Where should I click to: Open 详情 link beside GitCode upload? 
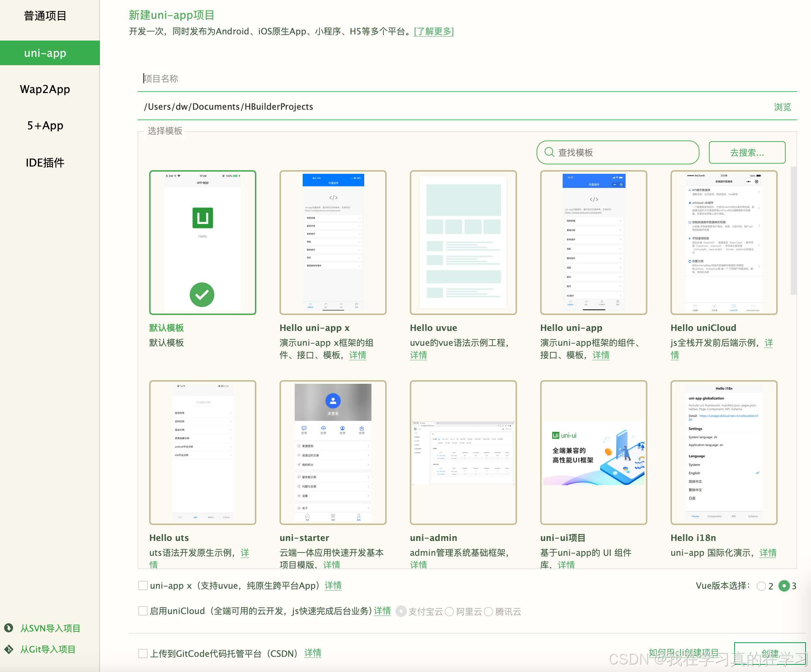(313, 653)
